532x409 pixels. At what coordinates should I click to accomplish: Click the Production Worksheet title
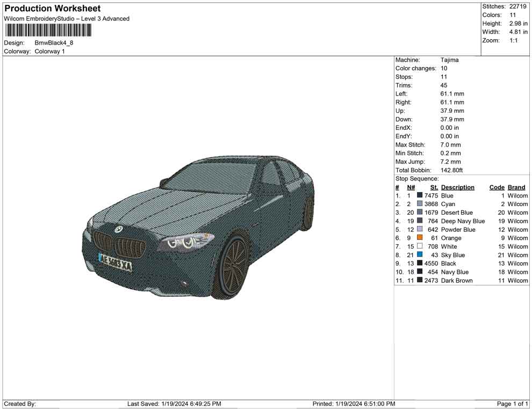coord(53,9)
